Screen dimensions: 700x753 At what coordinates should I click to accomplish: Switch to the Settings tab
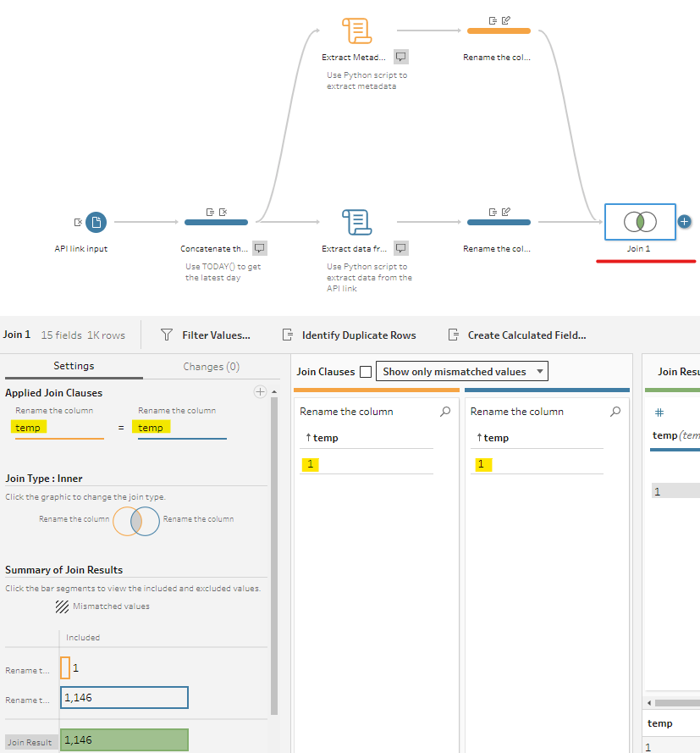[74, 366]
